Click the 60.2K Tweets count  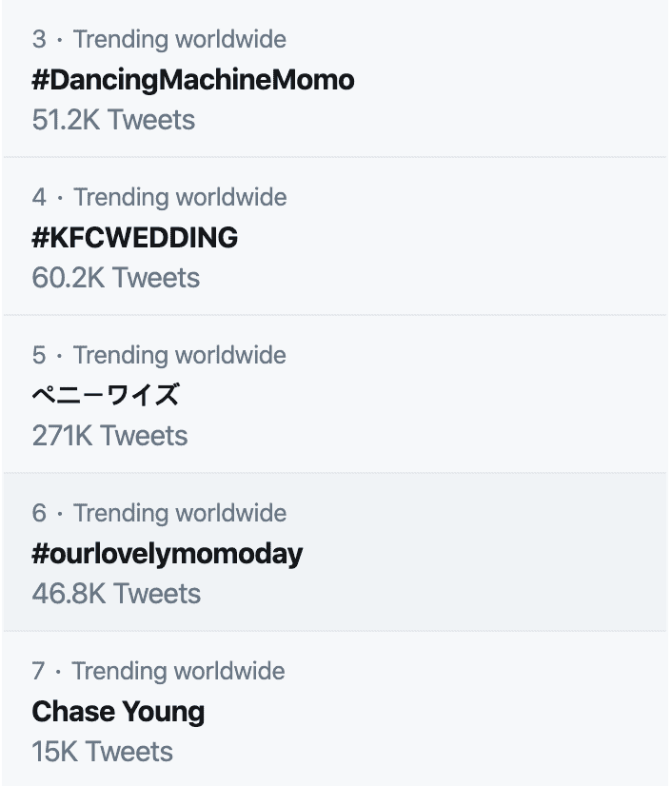tap(115, 278)
